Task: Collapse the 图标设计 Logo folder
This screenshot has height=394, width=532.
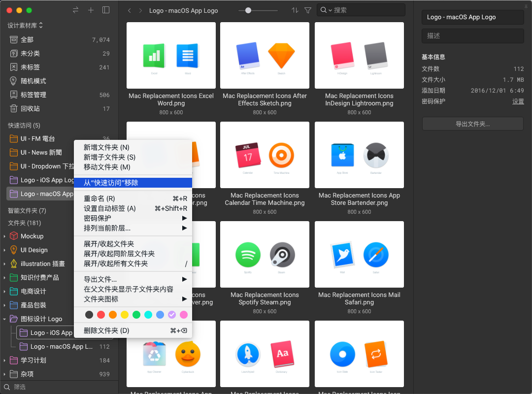Action: [x=4, y=319]
